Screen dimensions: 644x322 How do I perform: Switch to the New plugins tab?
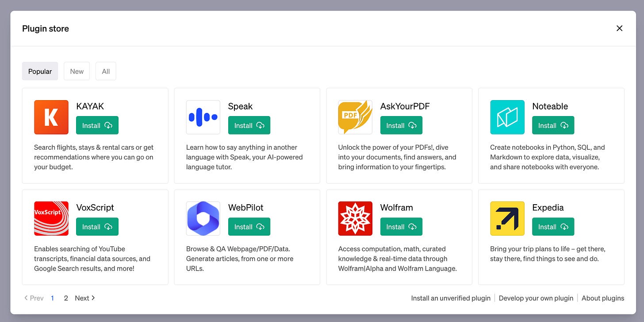click(77, 71)
